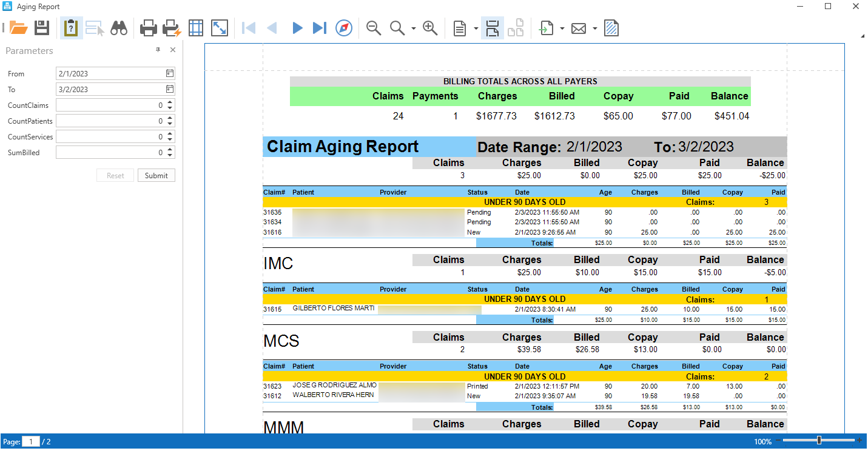Decrease CountServices with down spinner

(x=170, y=139)
